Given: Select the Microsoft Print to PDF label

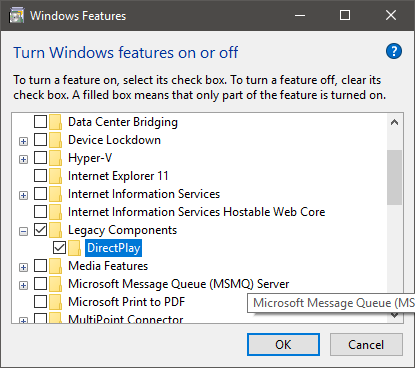Looking at the screenshot, I should (x=126, y=302).
